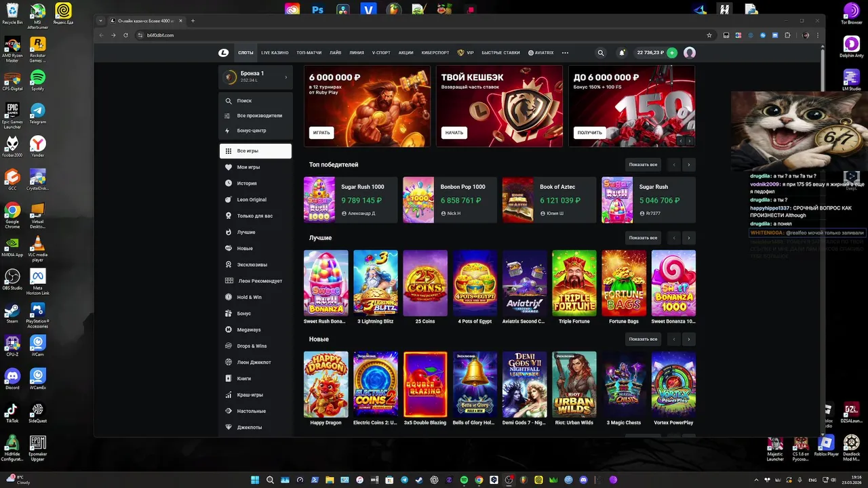This screenshot has height=488, width=868.
Task: Select Краш-игры category
Action: pos(256,394)
